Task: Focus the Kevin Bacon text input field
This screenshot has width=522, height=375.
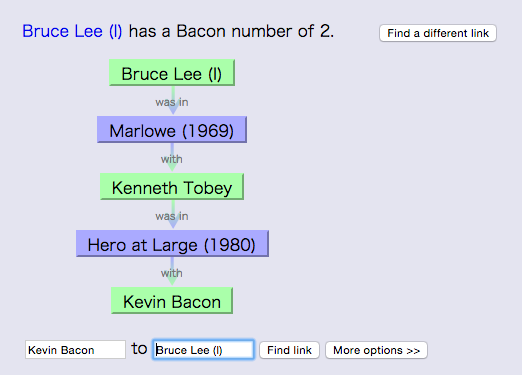Action: pos(75,350)
